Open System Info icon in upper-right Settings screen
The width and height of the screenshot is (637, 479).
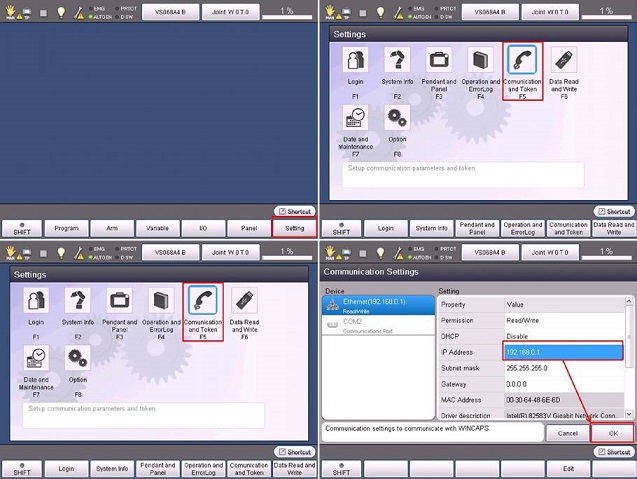point(397,62)
